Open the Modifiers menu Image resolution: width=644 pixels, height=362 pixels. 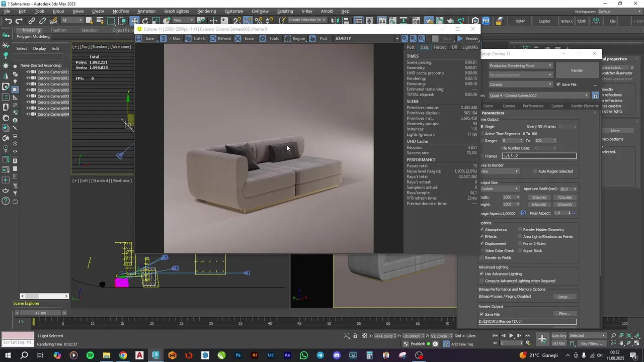click(121, 11)
